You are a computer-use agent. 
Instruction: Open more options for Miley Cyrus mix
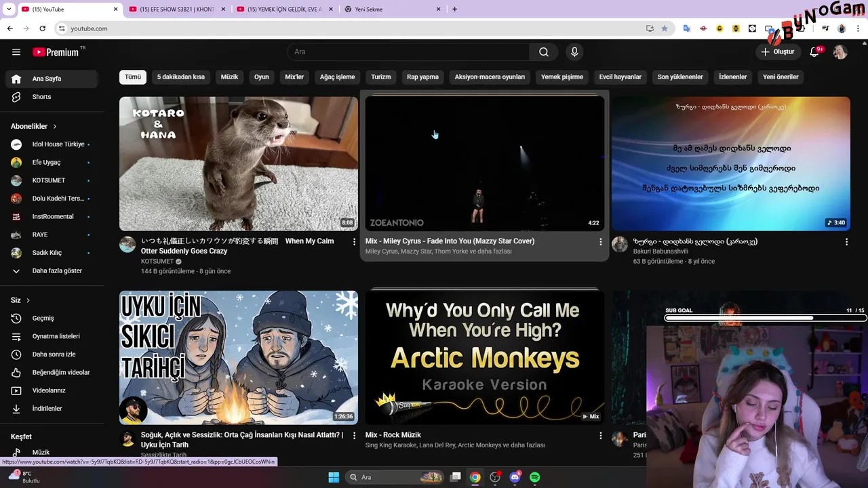coord(600,241)
